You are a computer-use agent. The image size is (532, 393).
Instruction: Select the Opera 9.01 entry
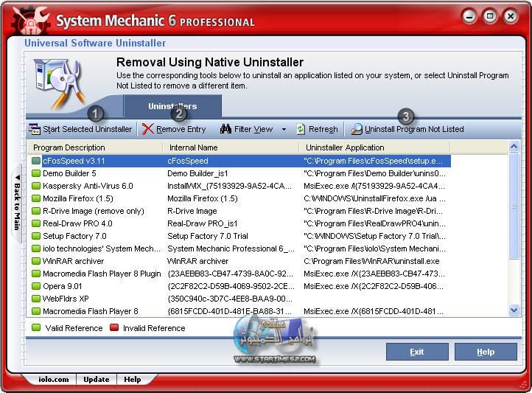63,286
